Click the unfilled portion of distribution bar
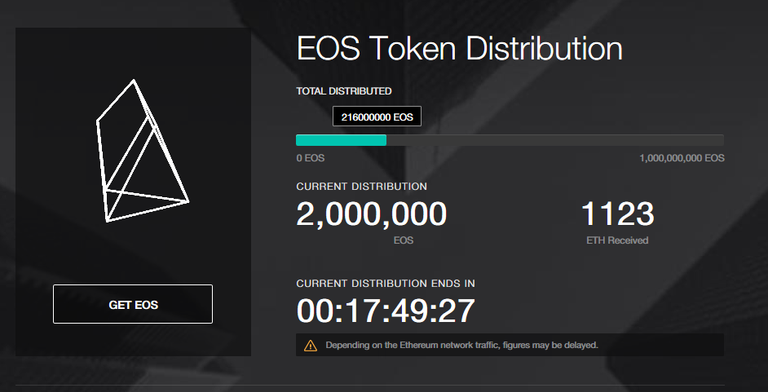The height and width of the screenshot is (392, 768). point(555,140)
